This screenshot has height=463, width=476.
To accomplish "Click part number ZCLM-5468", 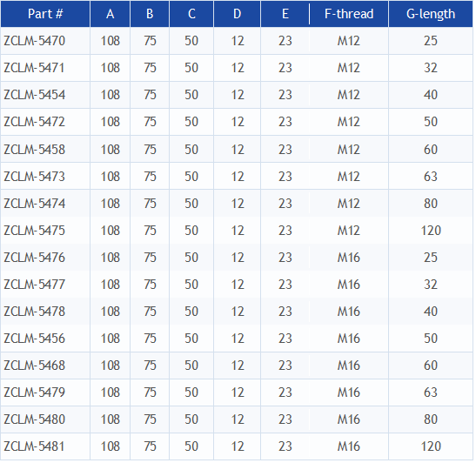I will (34, 366).
